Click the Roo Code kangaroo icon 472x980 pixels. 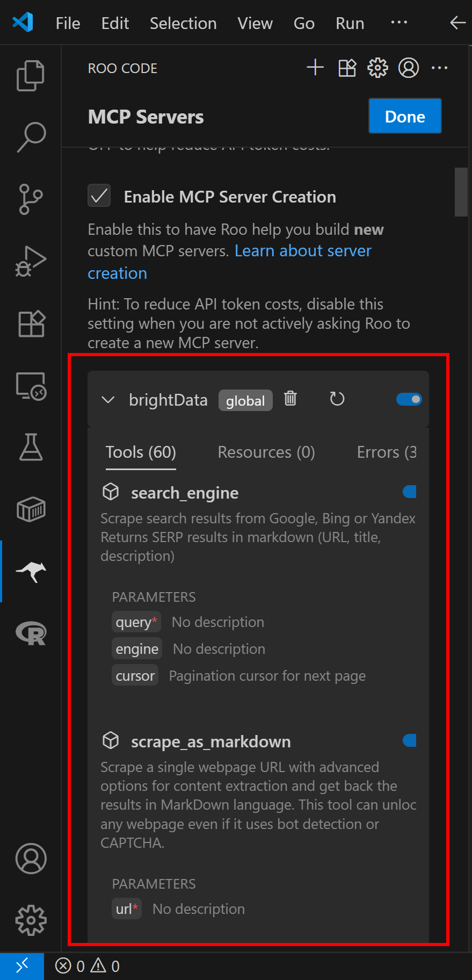(31, 572)
